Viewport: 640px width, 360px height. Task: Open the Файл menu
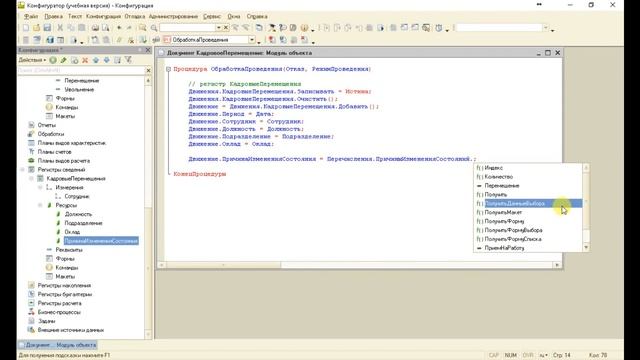click(x=31, y=16)
